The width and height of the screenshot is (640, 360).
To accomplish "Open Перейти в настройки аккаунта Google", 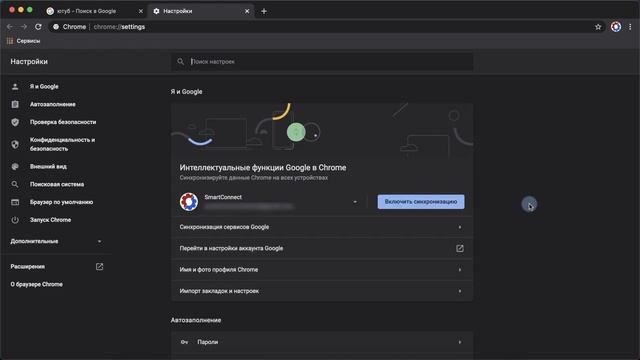I will click(322, 248).
